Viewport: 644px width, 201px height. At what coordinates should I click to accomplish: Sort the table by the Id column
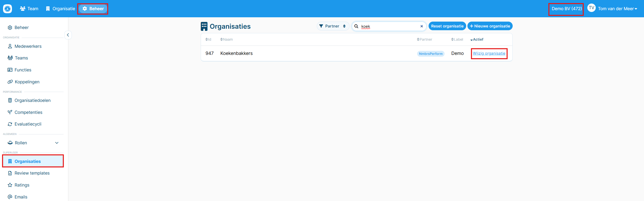208,39
